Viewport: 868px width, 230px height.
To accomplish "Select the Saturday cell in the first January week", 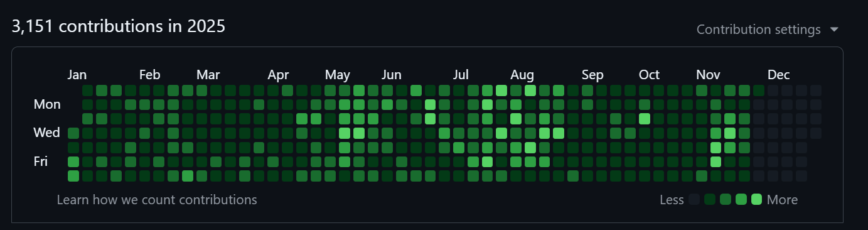I will click(x=73, y=175).
